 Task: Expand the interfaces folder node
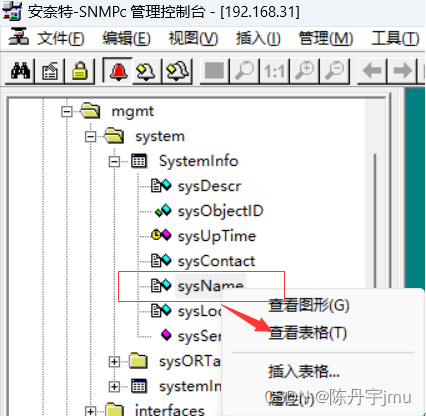point(90,411)
